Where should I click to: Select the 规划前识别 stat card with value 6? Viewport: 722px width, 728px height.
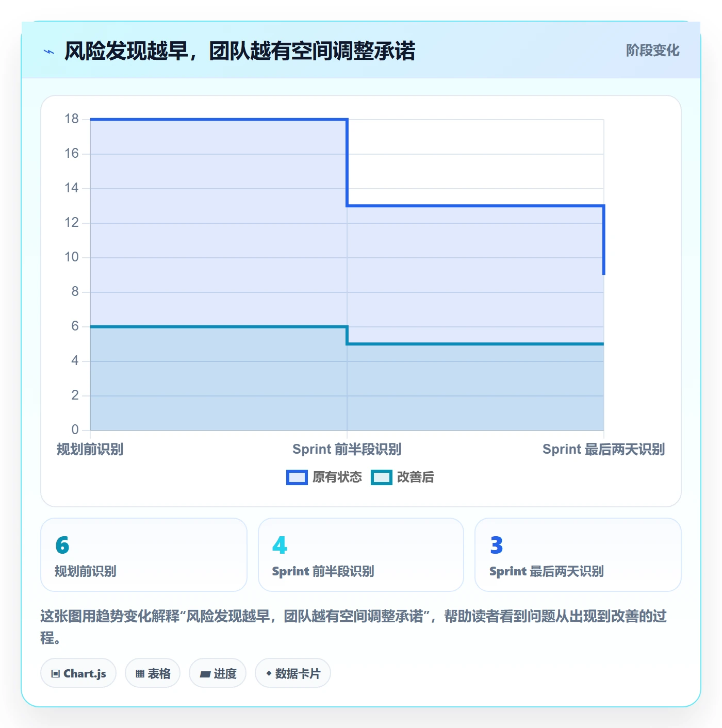(x=144, y=555)
